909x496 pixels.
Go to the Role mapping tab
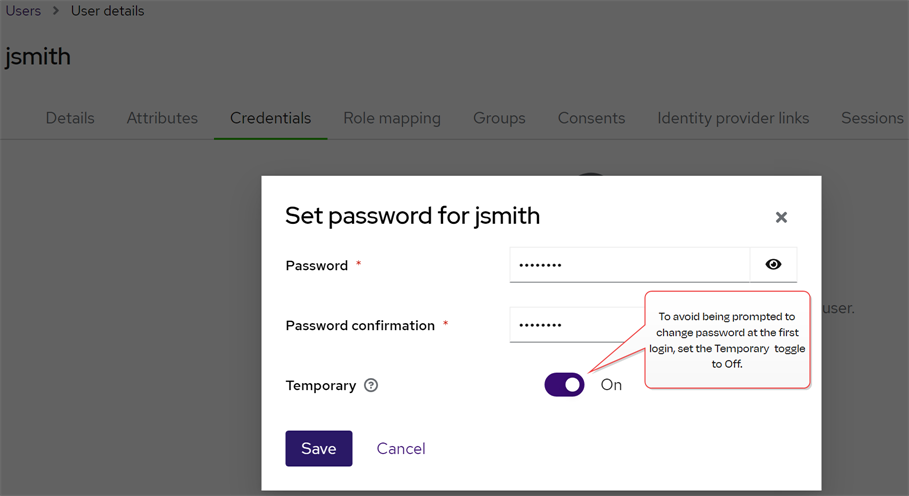click(392, 118)
